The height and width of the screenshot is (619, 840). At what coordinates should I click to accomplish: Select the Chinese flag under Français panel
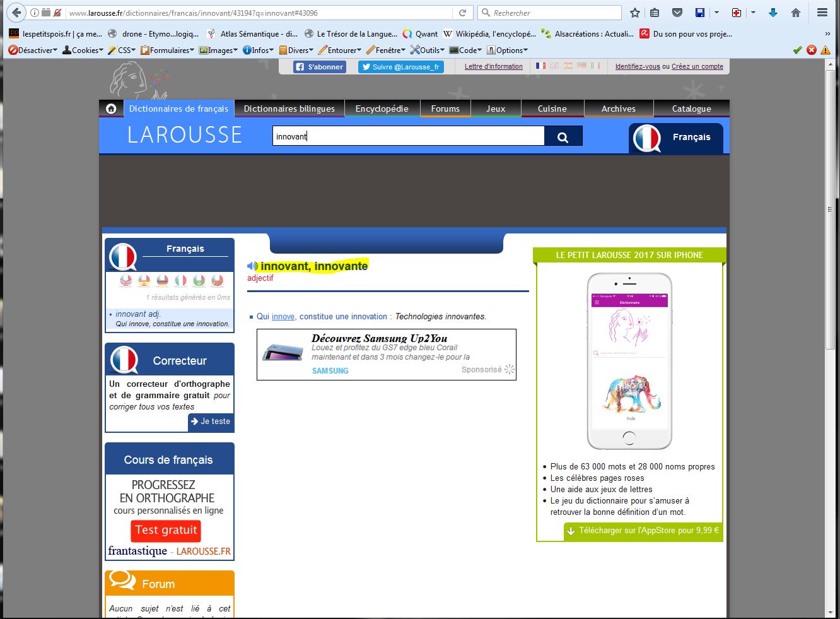click(218, 281)
